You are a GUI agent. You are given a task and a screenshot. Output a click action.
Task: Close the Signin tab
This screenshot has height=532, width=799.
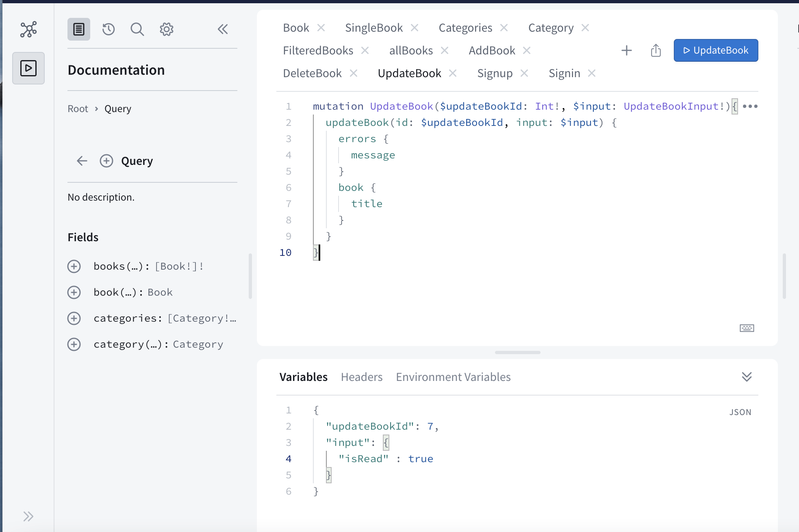pyautogui.click(x=592, y=73)
